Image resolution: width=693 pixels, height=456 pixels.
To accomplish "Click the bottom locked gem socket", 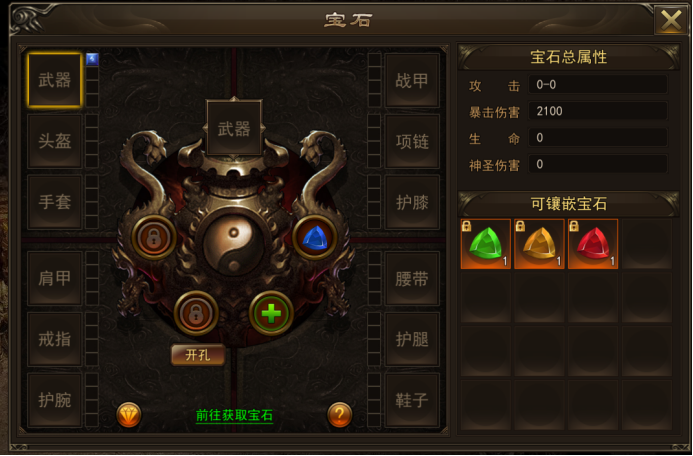I will pos(196,313).
